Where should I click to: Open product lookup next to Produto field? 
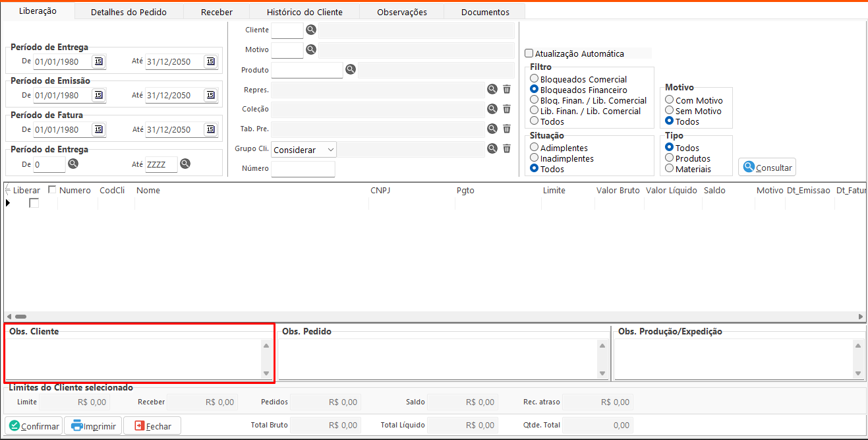(351, 70)
